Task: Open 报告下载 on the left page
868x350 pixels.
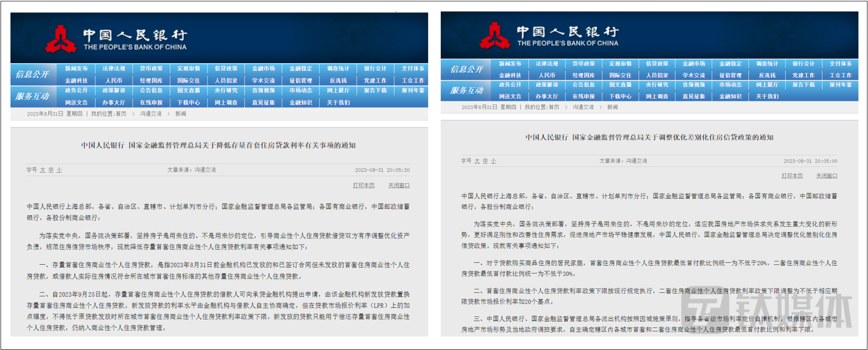Action: tap(375, 90)
